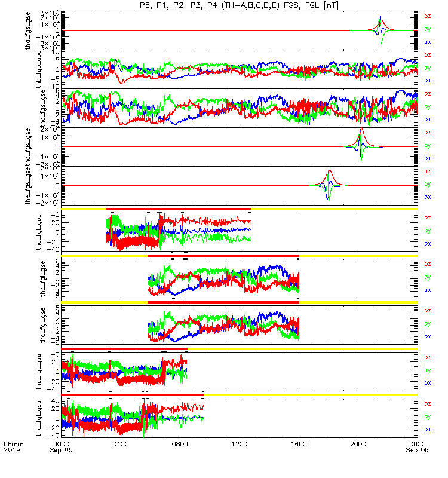Click the 2000 time axis tick label
The height and width of the screenshot is (478, 448).
pyautogui.click(x=358, y=444)
